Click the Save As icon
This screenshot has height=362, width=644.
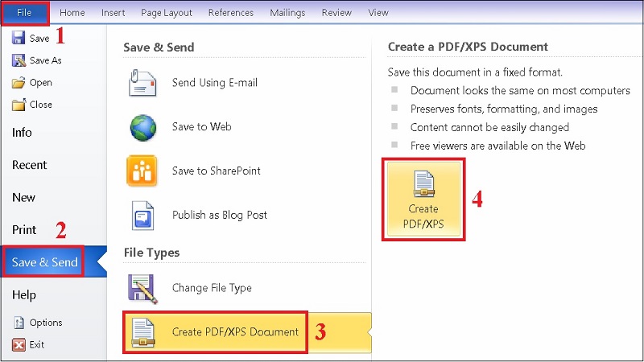[x=19, y=60]
